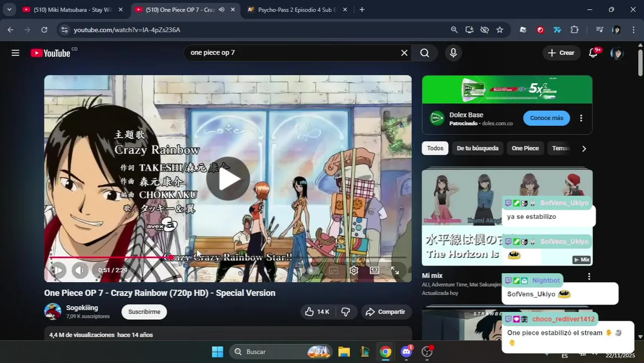Select the One Piece filter chip
The image size is (644, 363).
(x=525, y=148)
